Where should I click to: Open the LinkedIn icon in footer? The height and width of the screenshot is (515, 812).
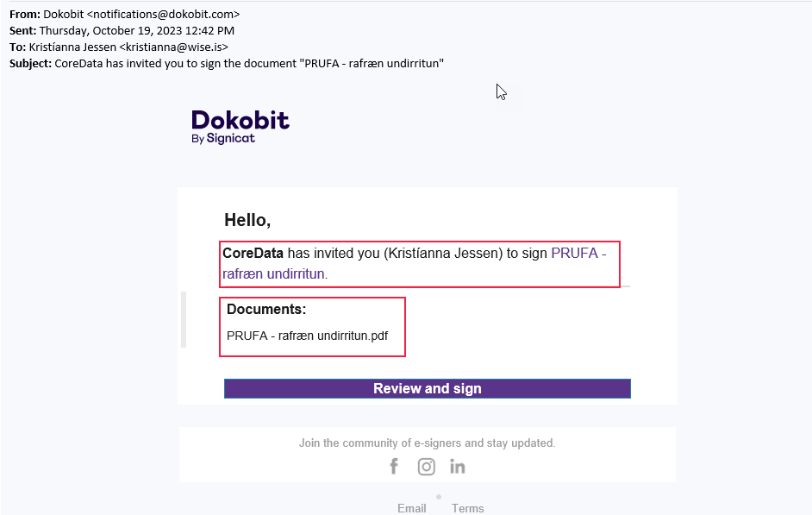457,467
